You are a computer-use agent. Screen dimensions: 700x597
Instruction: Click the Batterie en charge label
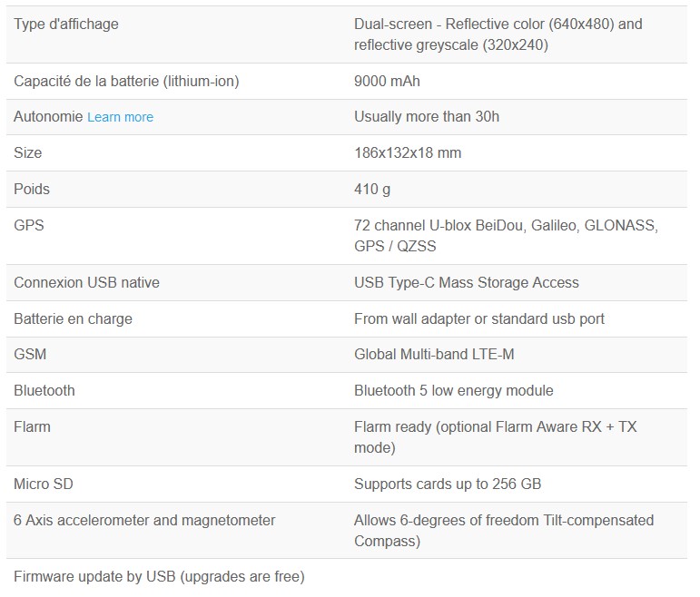73,319
